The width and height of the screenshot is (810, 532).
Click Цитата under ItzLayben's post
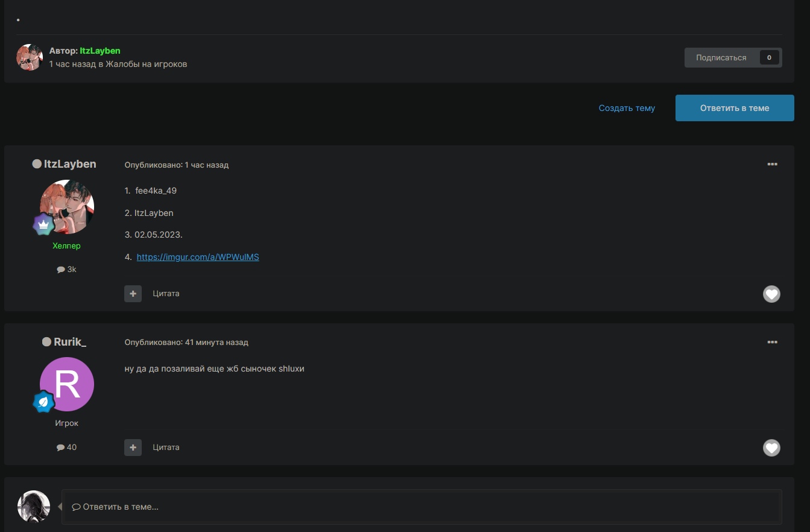pyautogui.click(x=166, y=294)
